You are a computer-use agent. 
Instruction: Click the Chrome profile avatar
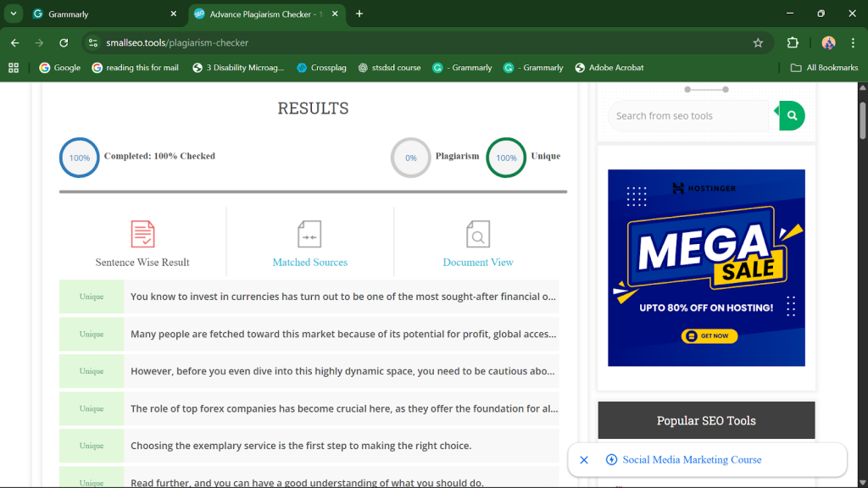828,43
